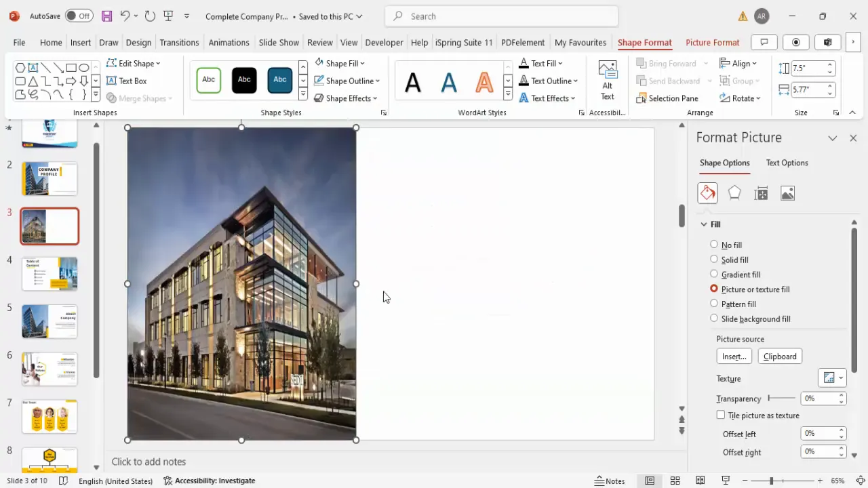The width and height of the screenshot is (868, 488).
Task: Click in the Search box
Action: pos(502,16)
